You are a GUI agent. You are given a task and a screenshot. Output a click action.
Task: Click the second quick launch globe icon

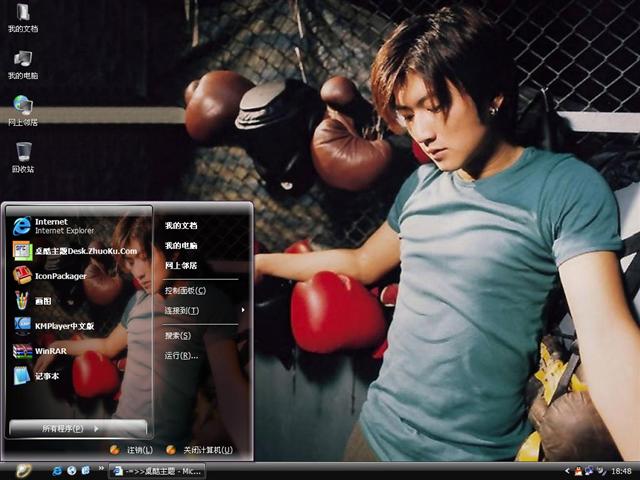(72, 471)
